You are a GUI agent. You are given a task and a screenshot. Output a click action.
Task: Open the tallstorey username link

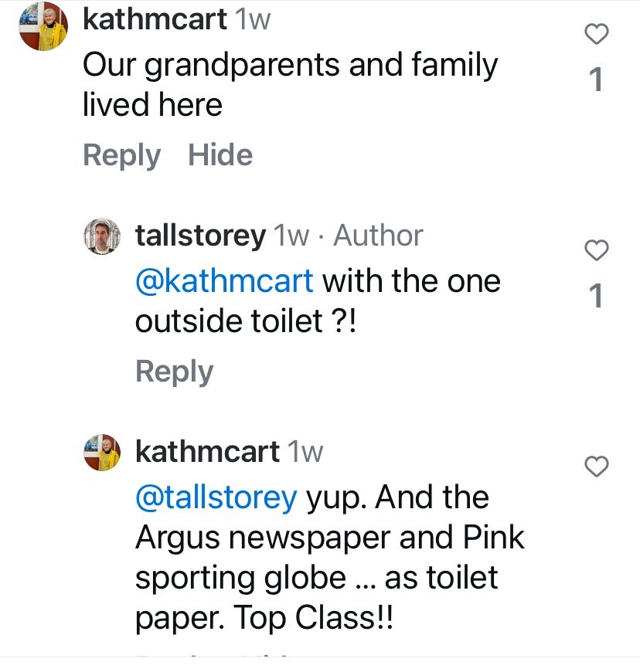pos(200,236)
